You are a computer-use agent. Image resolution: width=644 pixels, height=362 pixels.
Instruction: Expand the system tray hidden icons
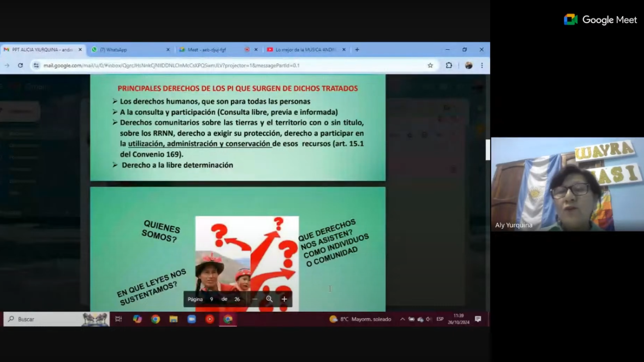coord(402,319)
